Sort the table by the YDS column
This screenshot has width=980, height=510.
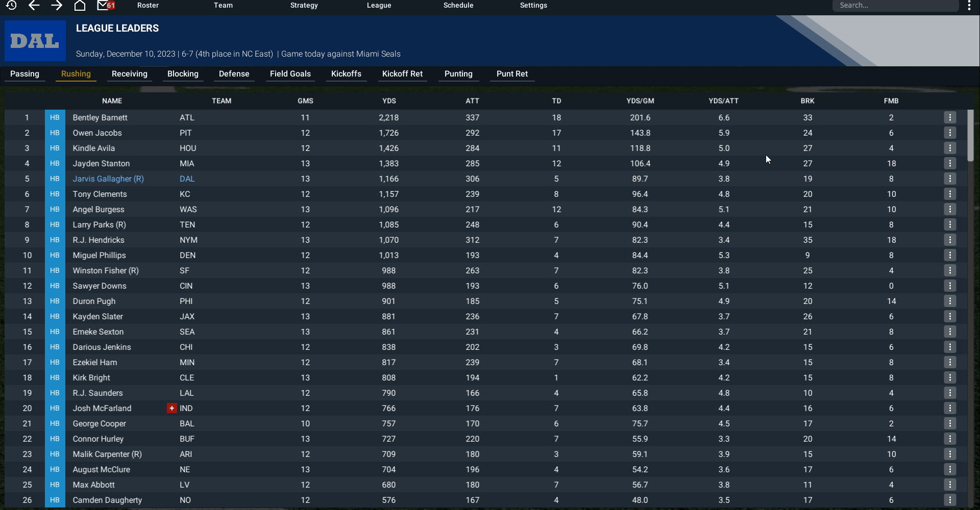389,100
